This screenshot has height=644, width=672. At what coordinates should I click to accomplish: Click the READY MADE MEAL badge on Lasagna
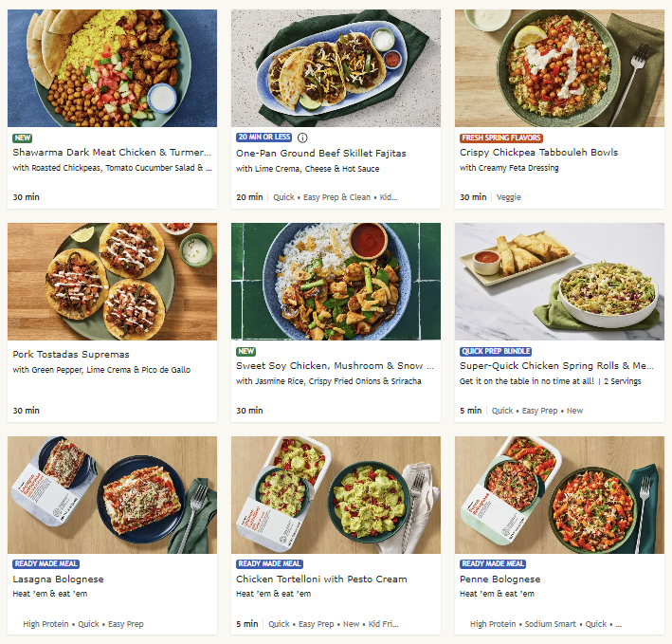click(45, 563)
